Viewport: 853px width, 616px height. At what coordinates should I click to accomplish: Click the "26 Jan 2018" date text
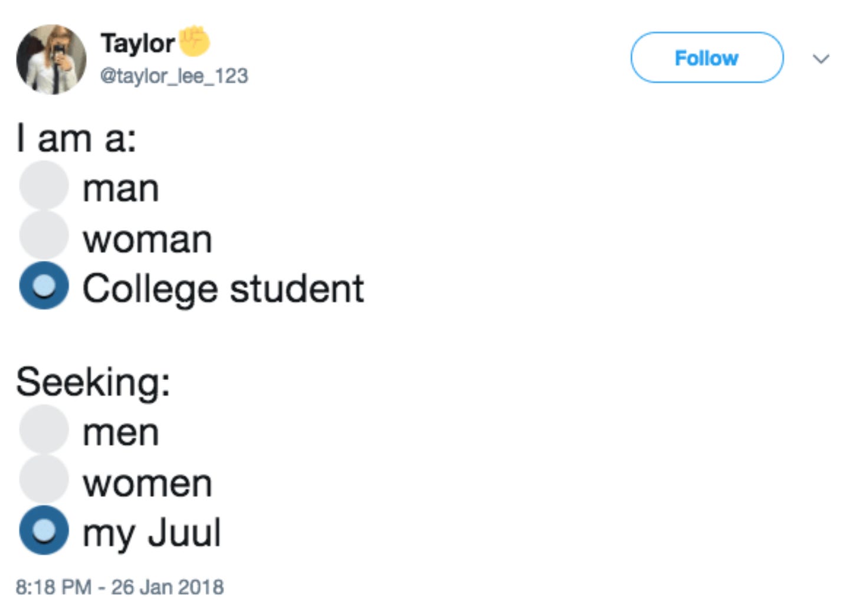[x=168, y=587]
